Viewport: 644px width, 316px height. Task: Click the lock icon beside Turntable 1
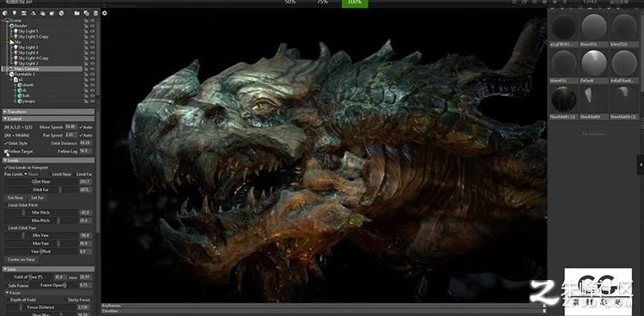pos(86,75)
